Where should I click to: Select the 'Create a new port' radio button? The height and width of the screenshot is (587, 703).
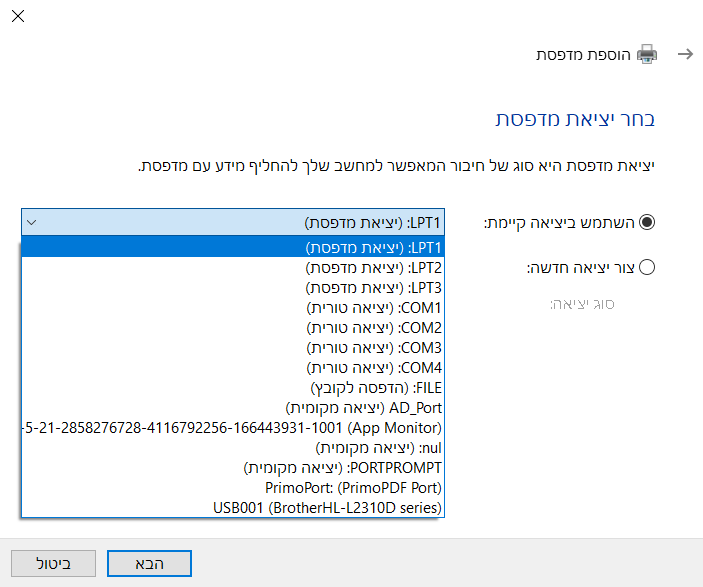point(646,267)
